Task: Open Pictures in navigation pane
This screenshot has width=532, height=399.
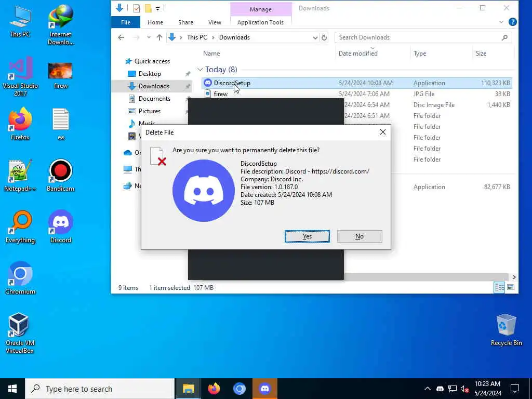Action: [149, 111]
